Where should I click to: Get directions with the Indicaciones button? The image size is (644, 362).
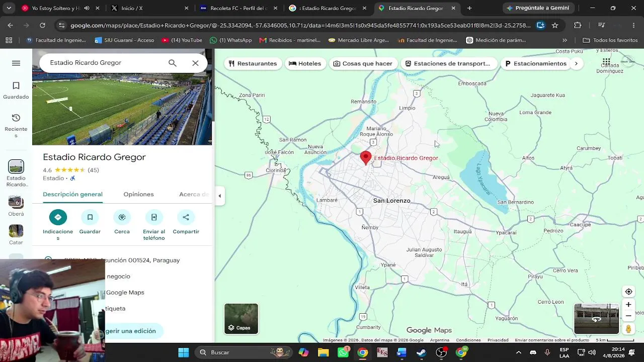coord(58,225)
